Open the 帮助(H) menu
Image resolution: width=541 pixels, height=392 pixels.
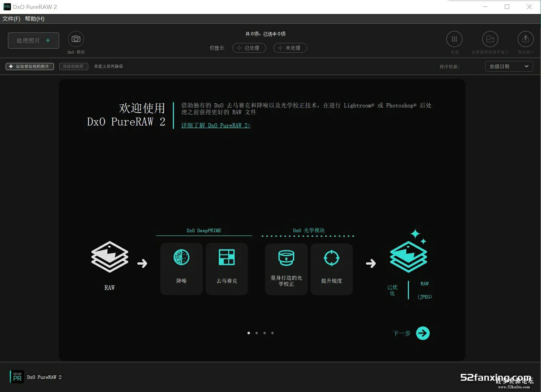pos(35,18)
